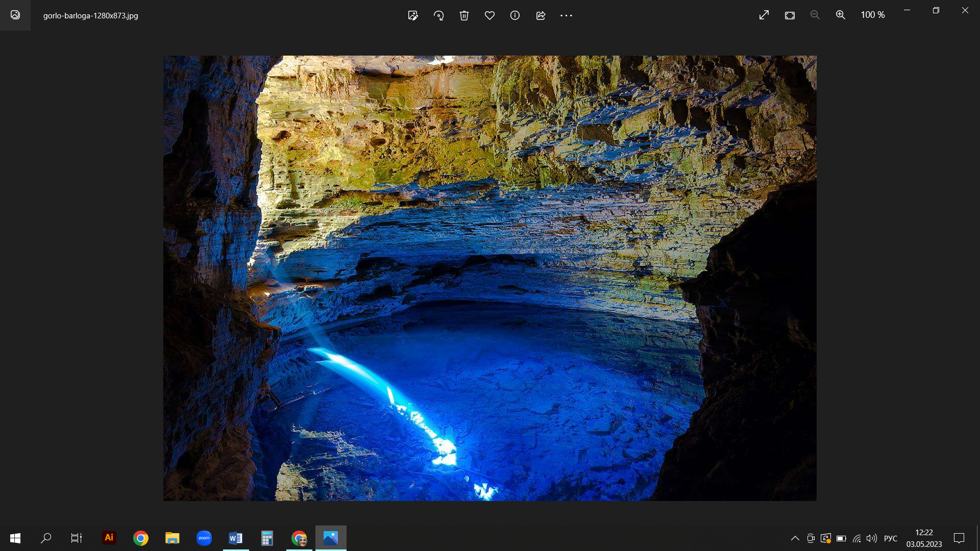Open Task View
This screenshot has width=980, height=551.
point(77,538)
